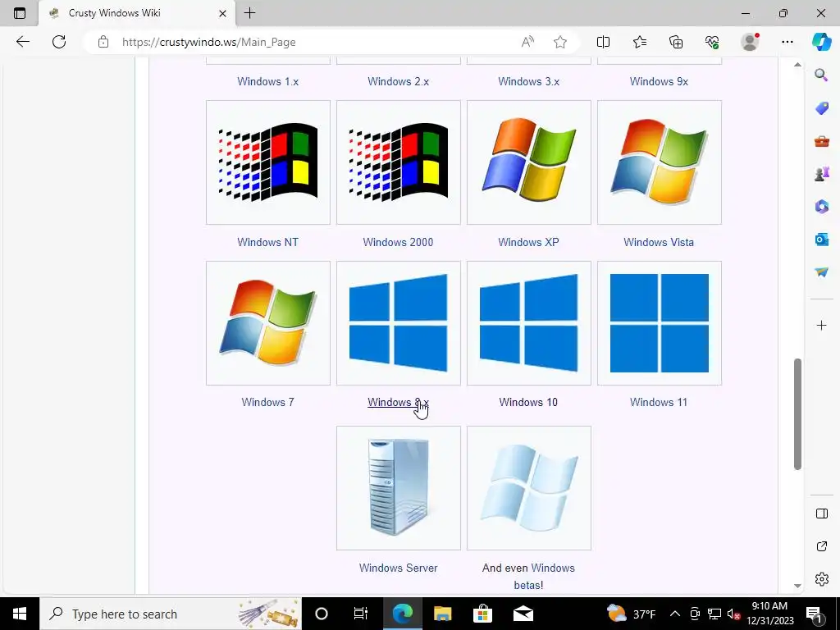Open the Windows 9x link
The height and width of the screenshot is (630, 840).
(x=659, y=81)
